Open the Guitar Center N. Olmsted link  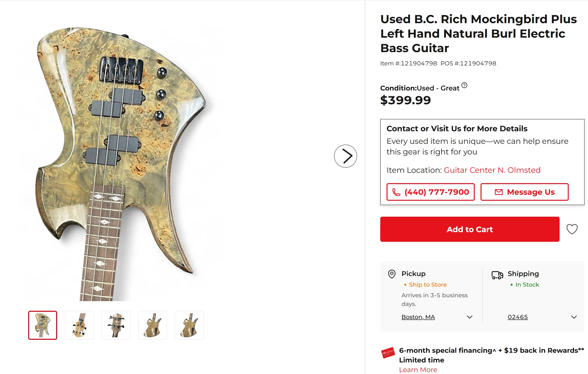coord(492,170)
